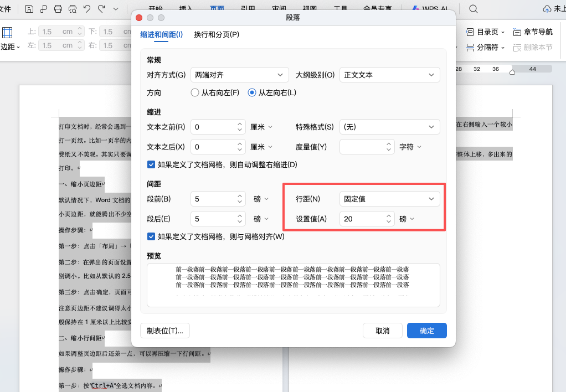Screen dimensions: 566x392
Task: Expand the quick access toolbar chevron
Action: [116, 9]
